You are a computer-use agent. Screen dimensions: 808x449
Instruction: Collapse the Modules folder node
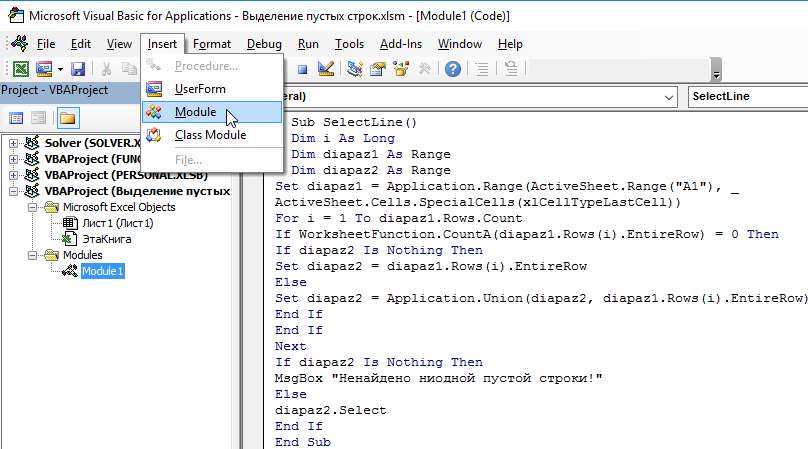35,255
